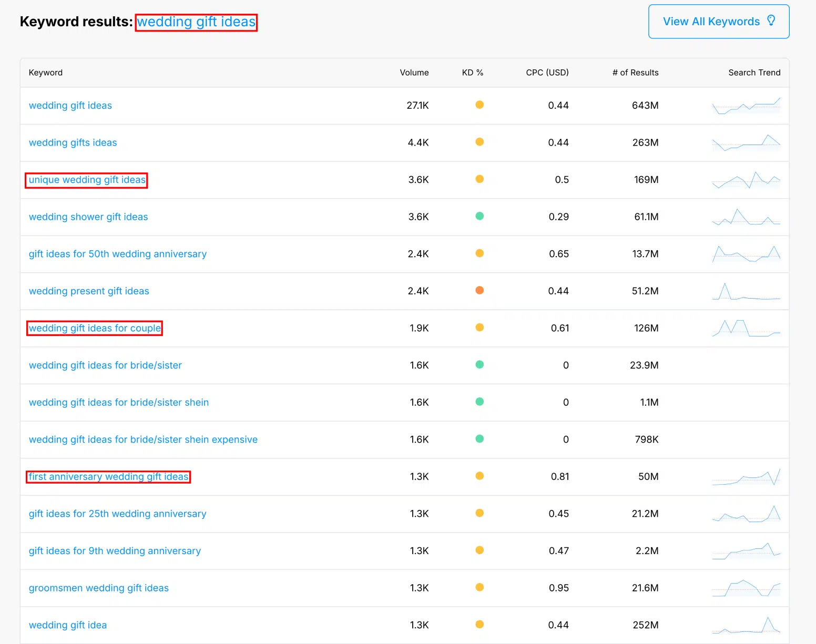Click yellow KD dot for 'wedding gift ideas'
Image resolution: width=816 pixels, height=644 pixels.
pos(480,105)
